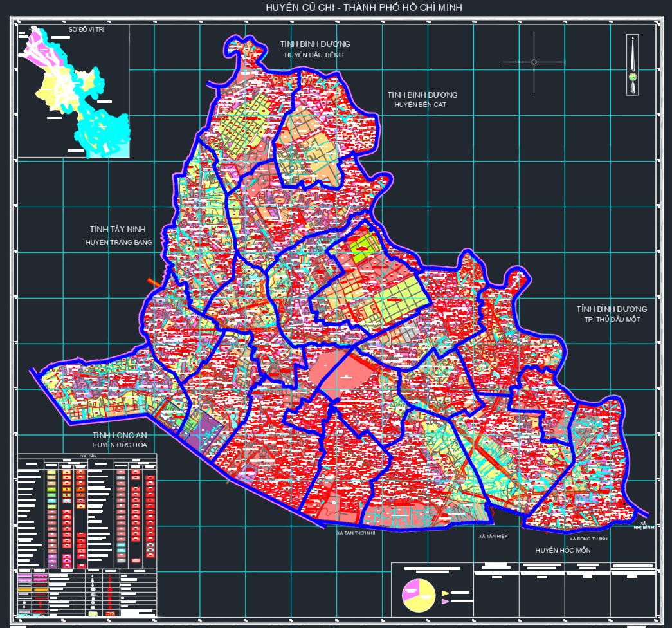Select the 'XÃ TÂN THỚI NHÌ' label

[356, 533]
